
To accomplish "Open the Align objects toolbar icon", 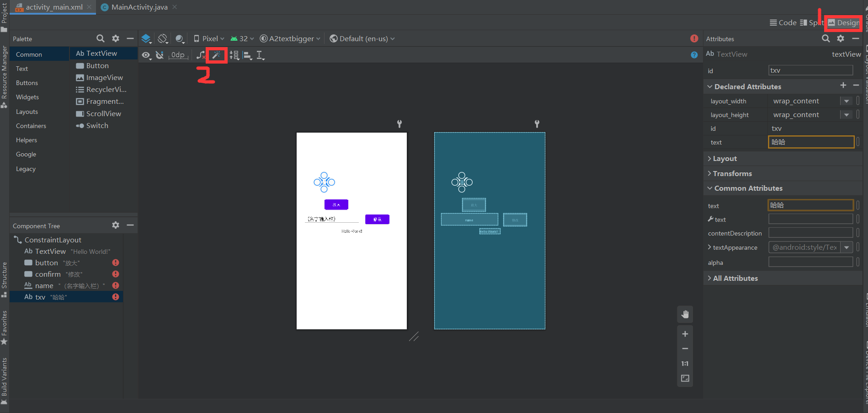I will (247, 55).
